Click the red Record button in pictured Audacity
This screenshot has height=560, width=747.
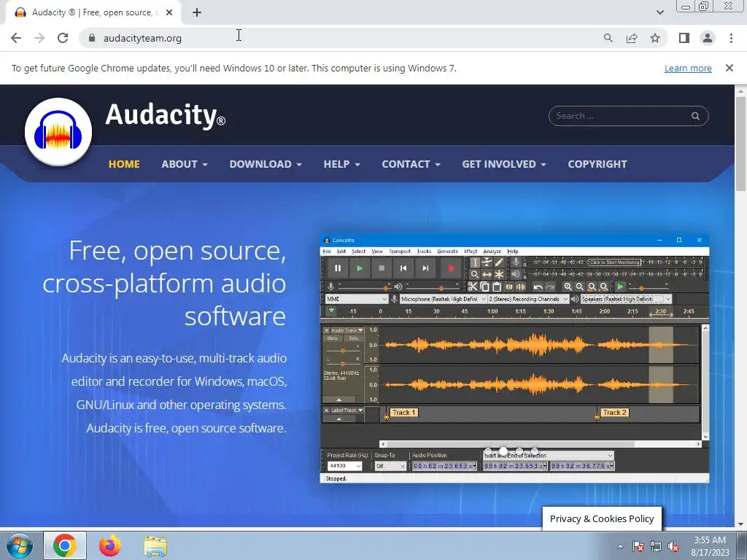click(451, 268)
